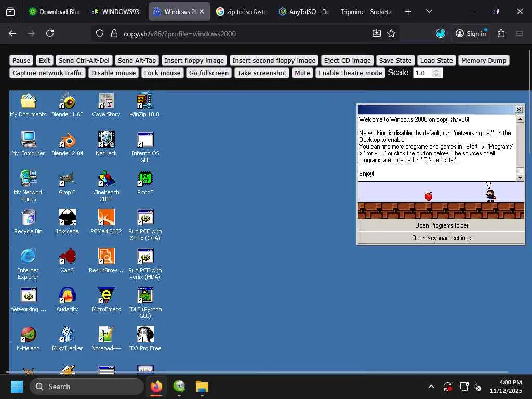Launch Audacity shortcut
This screenshot has width=532, height=399.
click(67, 300)
